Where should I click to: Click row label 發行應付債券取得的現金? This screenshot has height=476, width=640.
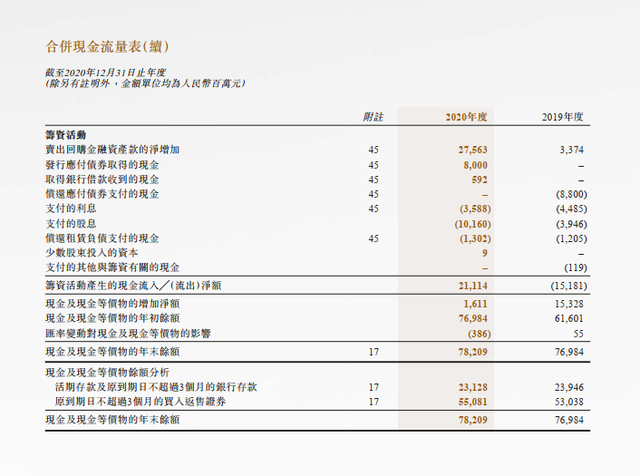(102, 165)
